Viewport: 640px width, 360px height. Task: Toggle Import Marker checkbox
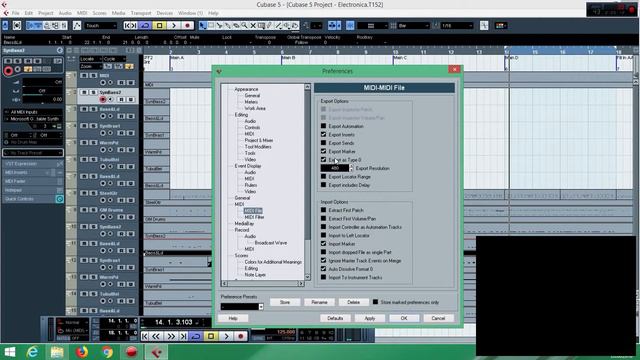point(323,243)
